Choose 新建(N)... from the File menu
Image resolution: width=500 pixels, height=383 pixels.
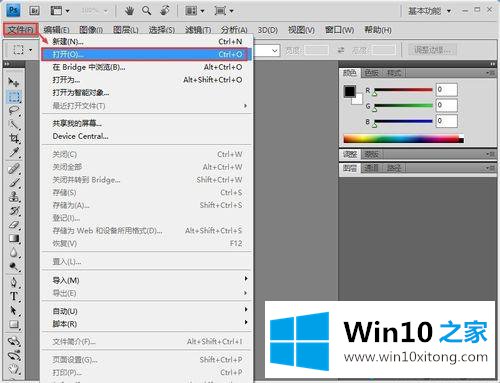[x=146, y=41]
